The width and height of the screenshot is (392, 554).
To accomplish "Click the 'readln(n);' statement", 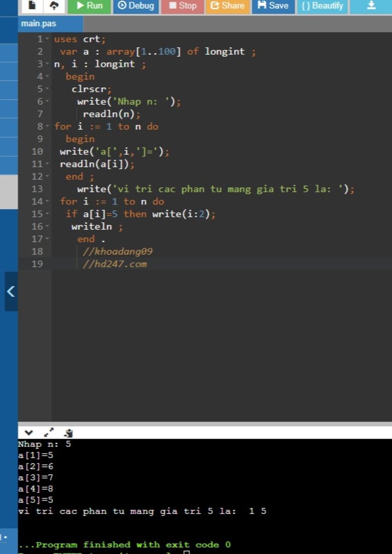I will click(x=111, y=114).
